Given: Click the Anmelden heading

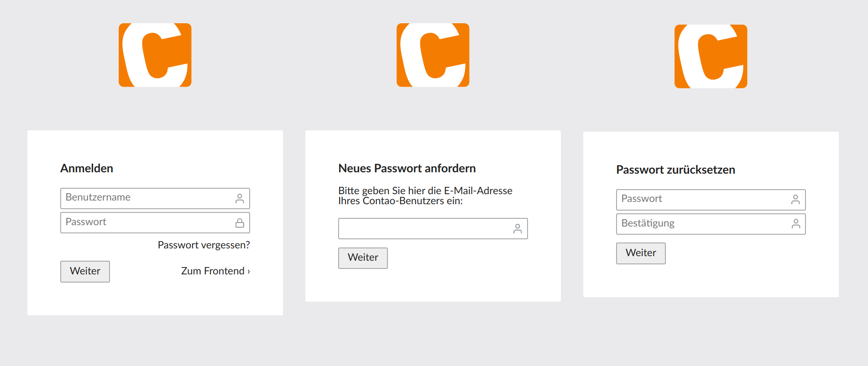Looking at the screenshot, I should 87,168.
